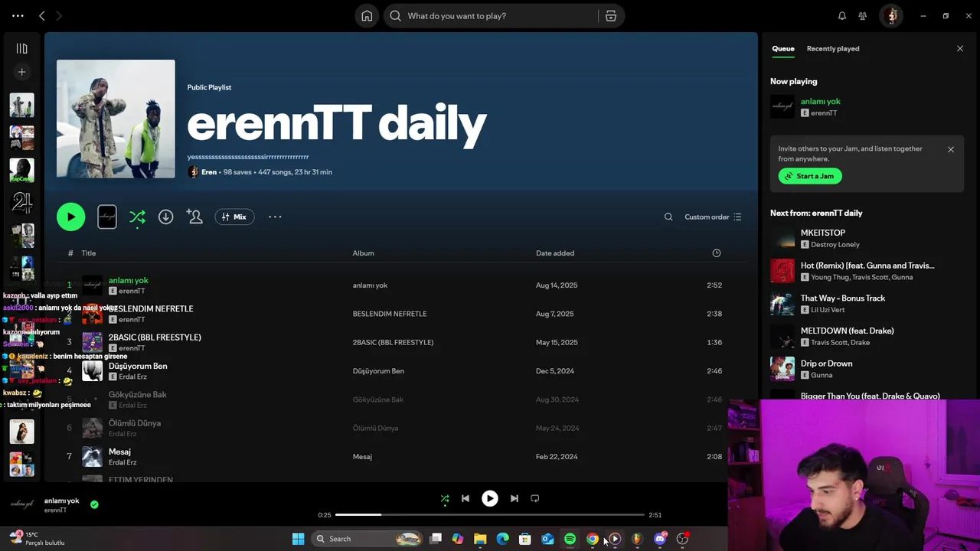Toggle shuffle in the player bar
This screenshot has height=551, width=980.
[445, 498]
